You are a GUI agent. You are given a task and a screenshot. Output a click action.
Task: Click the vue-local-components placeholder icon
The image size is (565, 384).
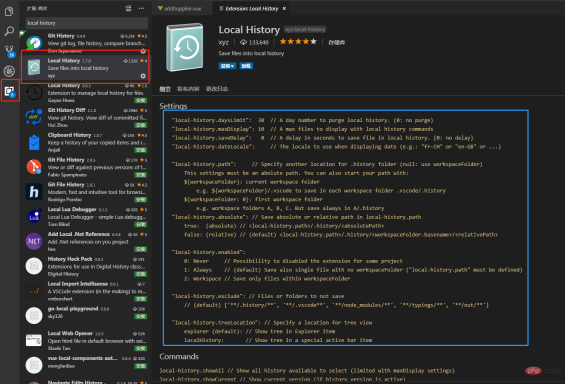point(34,365)
